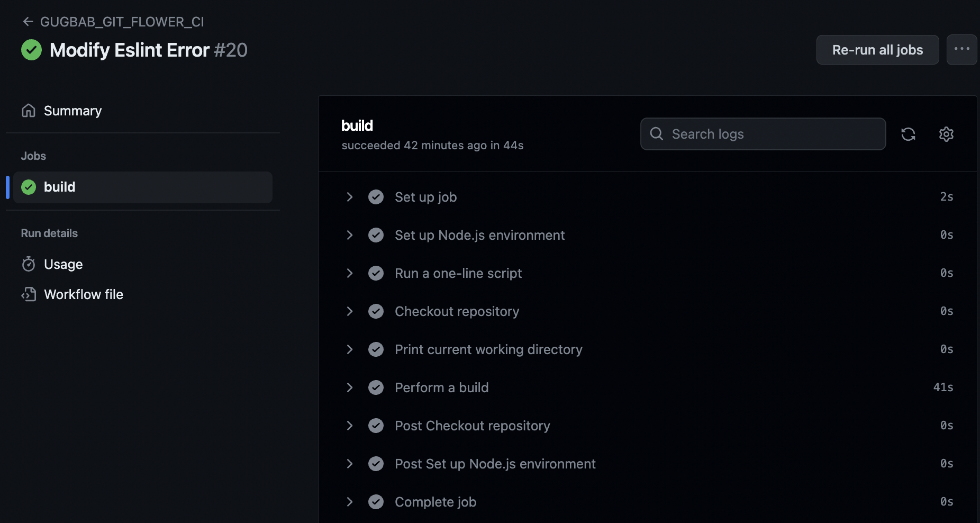The image size is (980, 523).
Task: Open the Summary page
Action: pos(72,111)
